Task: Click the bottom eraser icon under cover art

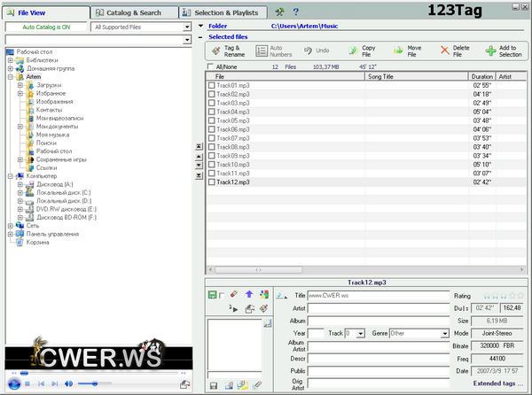Action: (x=257, y=385)
